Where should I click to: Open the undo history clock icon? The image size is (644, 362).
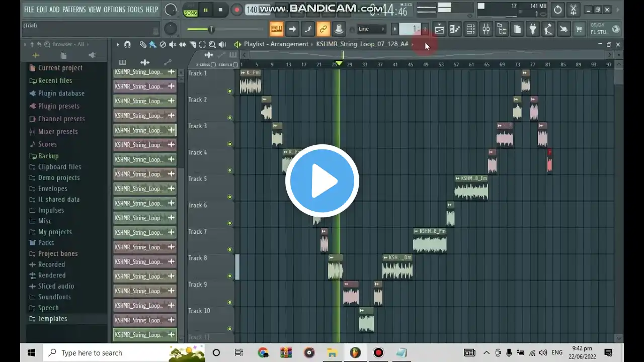coord(557,10)
